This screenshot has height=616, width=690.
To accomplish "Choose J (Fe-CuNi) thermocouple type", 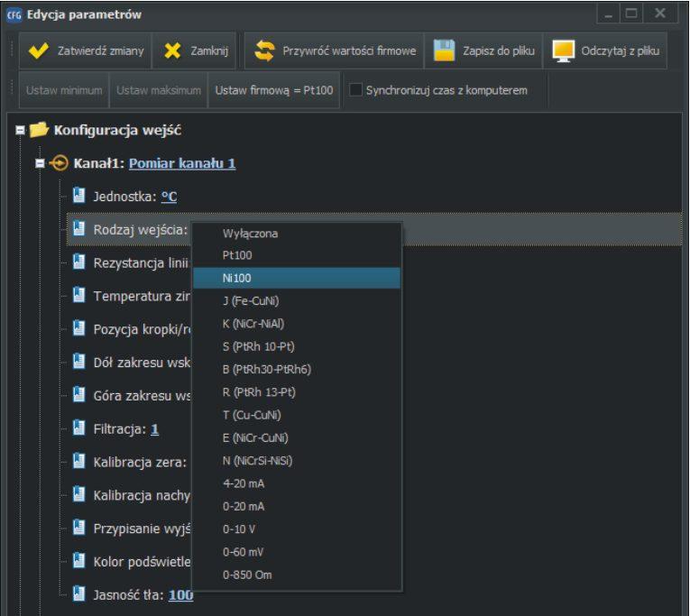I will click(297, 301).
